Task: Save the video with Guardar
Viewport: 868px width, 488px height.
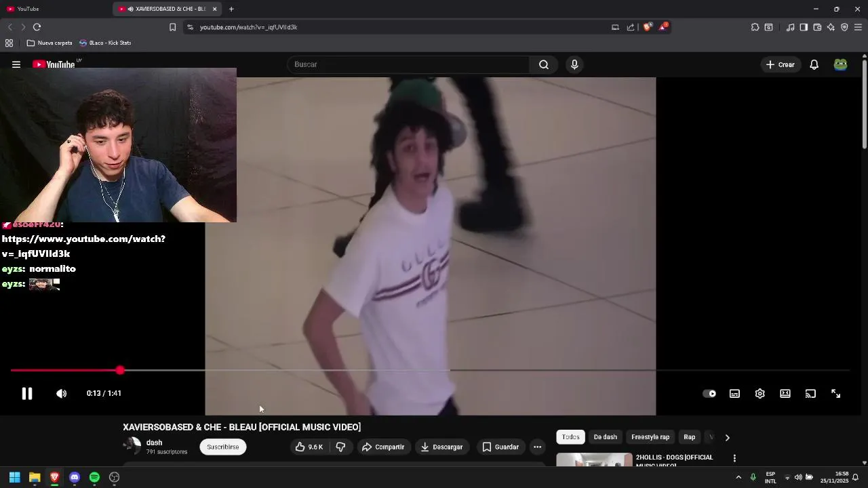Action: [500, 447]
